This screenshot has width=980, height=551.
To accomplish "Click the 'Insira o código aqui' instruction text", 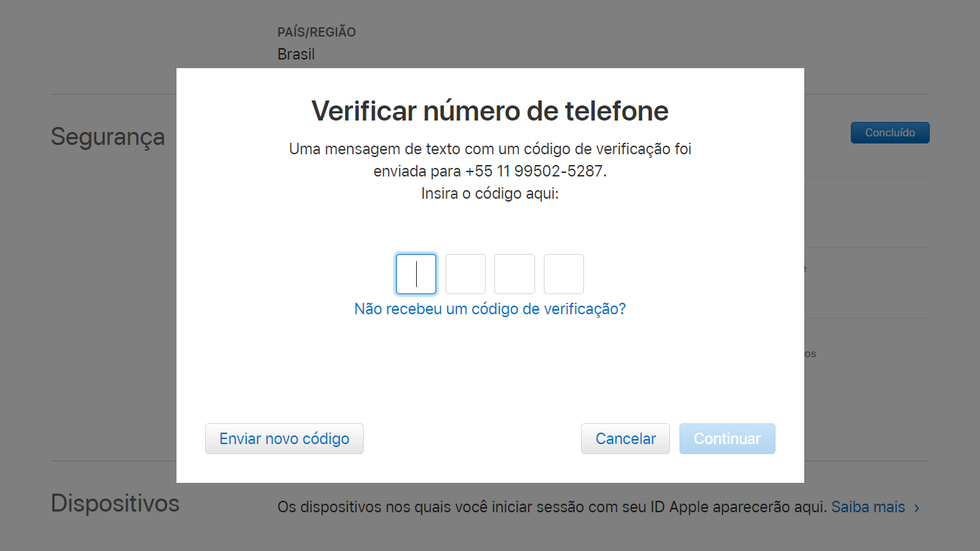I will pyautogui.click(x=490, y=194).
